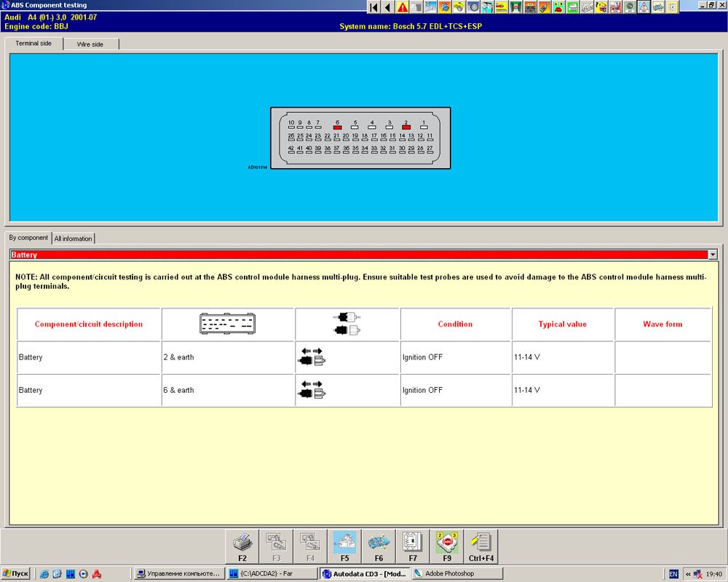728x582 pixels.
Task: Click the F9 ABS module button
Action: [x=447, y=546]
